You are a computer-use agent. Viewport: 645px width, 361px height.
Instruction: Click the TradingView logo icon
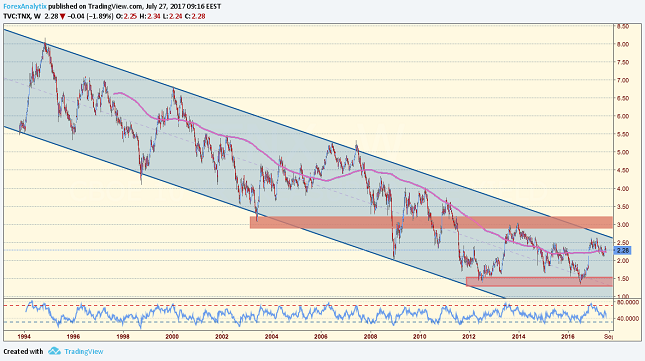pyautogui.click(x=54, y=351)
